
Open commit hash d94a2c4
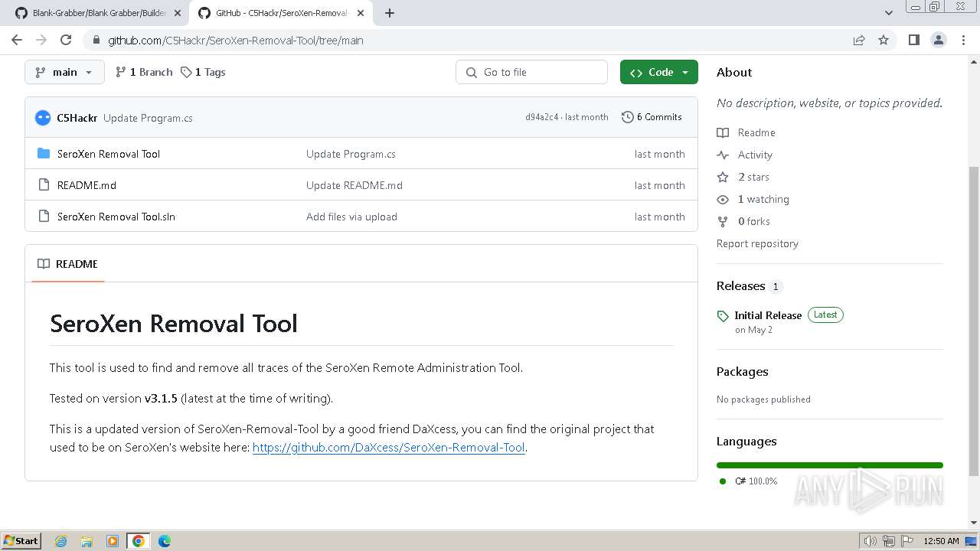[x=541, y=117]
